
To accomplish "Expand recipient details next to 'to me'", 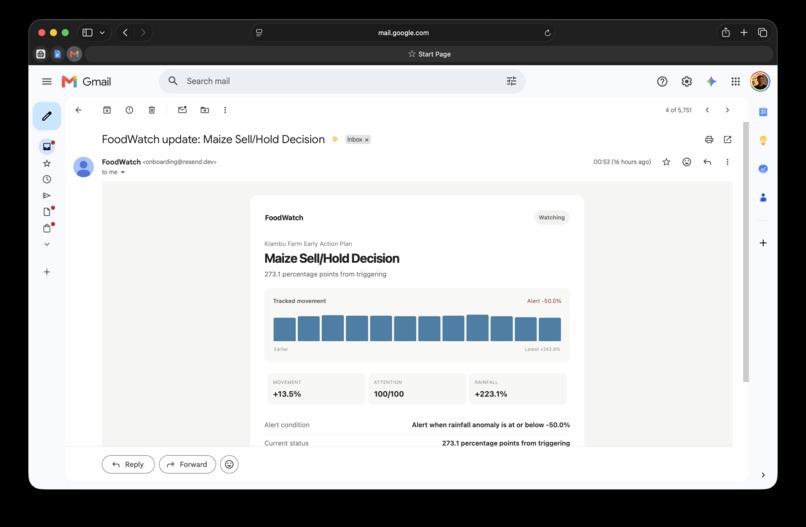I will 123,172.
